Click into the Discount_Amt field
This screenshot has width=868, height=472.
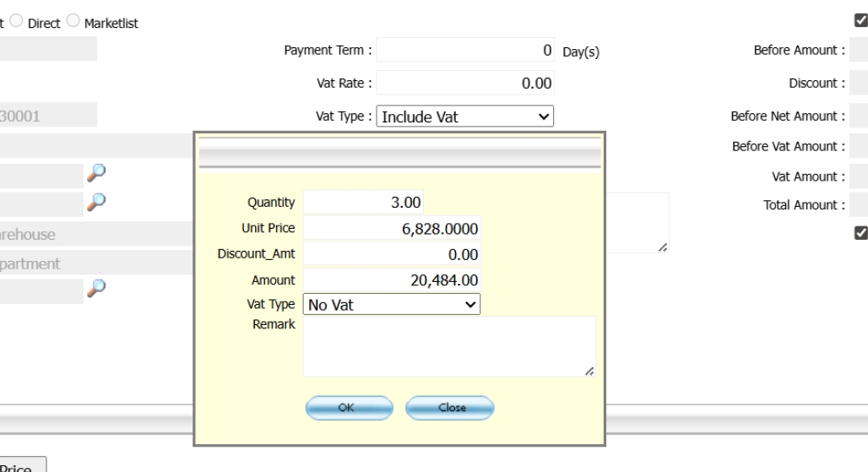[x=391, y=254]
